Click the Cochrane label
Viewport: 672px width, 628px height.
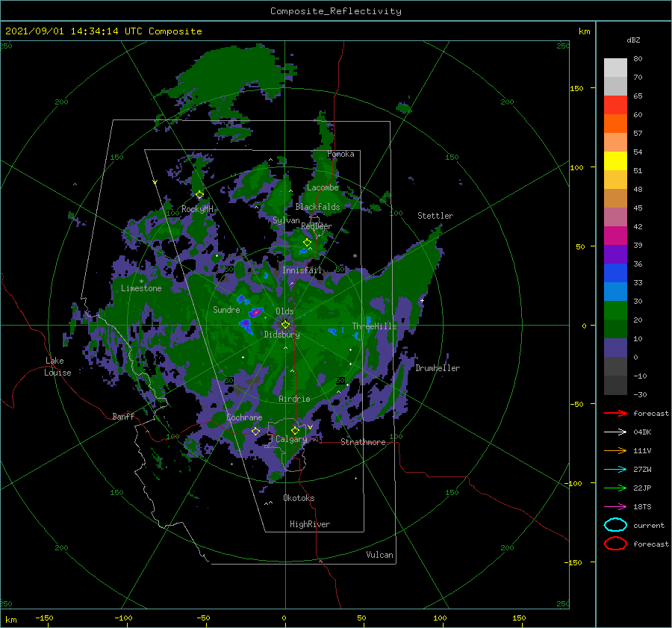(244, 417)
